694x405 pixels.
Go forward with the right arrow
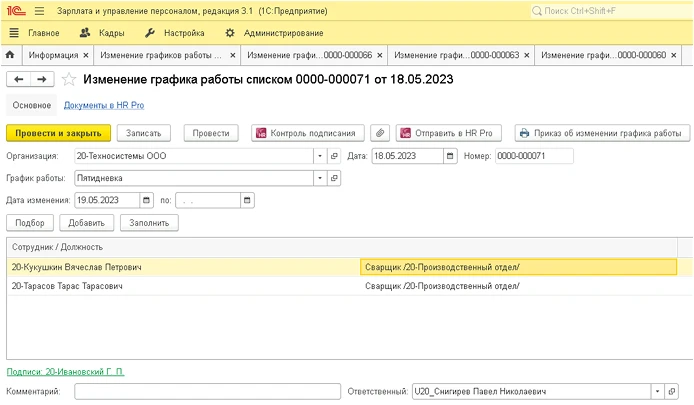41,79
